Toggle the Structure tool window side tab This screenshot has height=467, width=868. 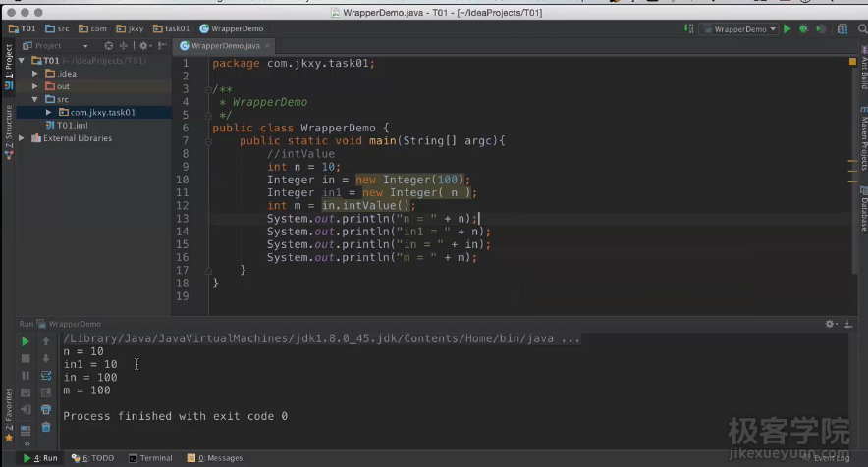[x=9, y=131]
